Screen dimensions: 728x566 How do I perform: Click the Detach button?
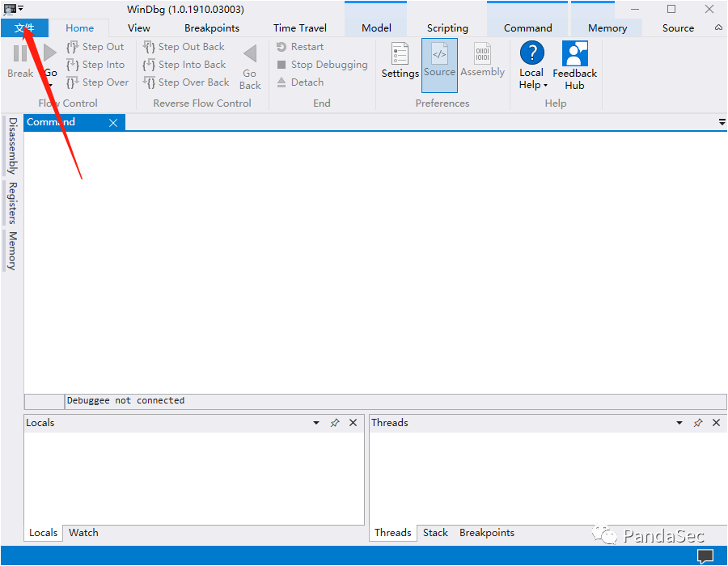point(300,82)
